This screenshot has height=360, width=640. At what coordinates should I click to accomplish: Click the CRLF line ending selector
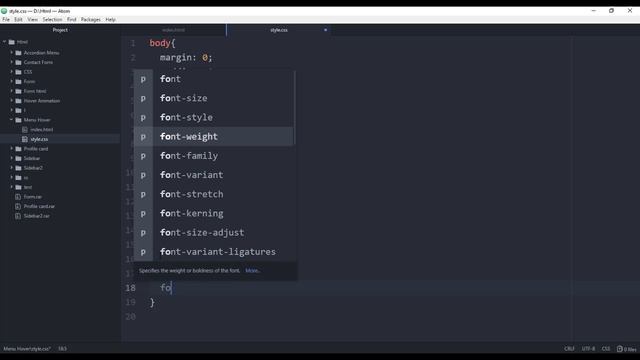(x=569, y=349)
